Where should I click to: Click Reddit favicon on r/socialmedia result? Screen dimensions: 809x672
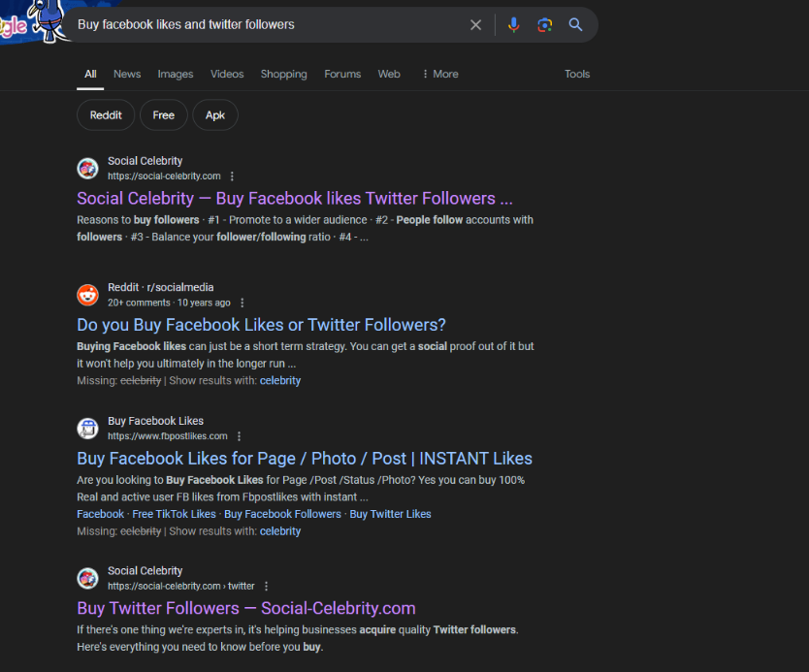[87, 295]
